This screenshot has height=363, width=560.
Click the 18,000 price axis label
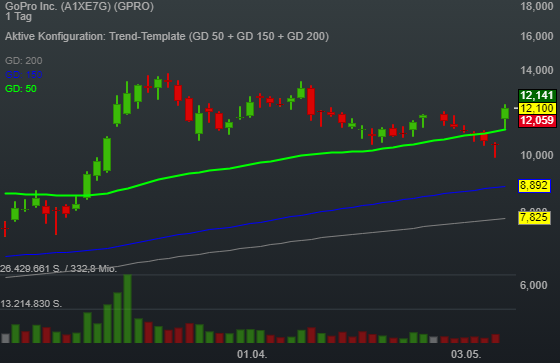click(537, 6)
